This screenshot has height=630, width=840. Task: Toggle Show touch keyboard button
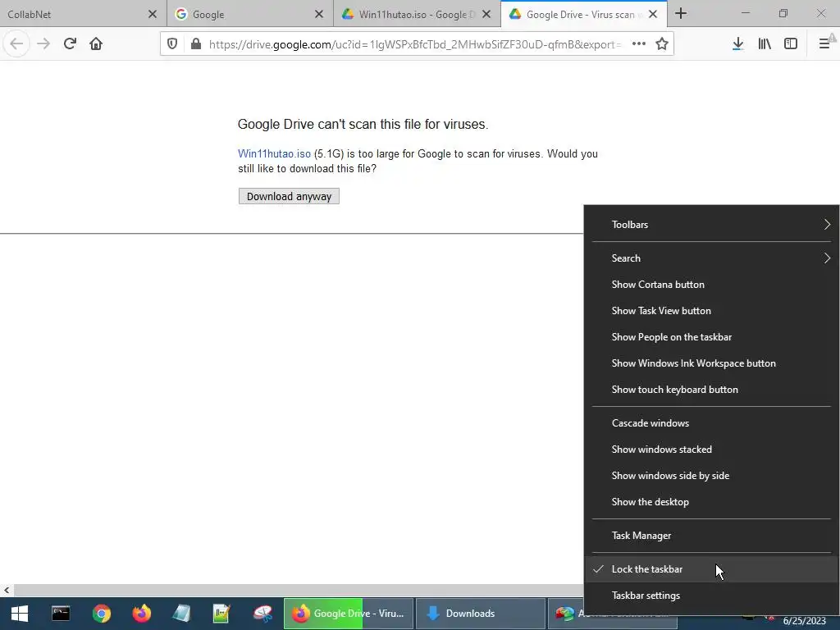711,390
